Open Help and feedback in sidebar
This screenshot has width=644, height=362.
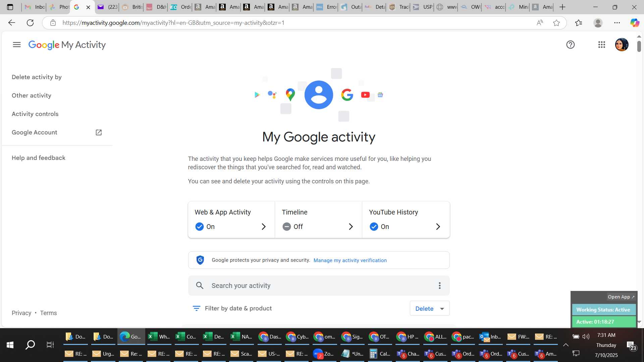tap(39, 158)
